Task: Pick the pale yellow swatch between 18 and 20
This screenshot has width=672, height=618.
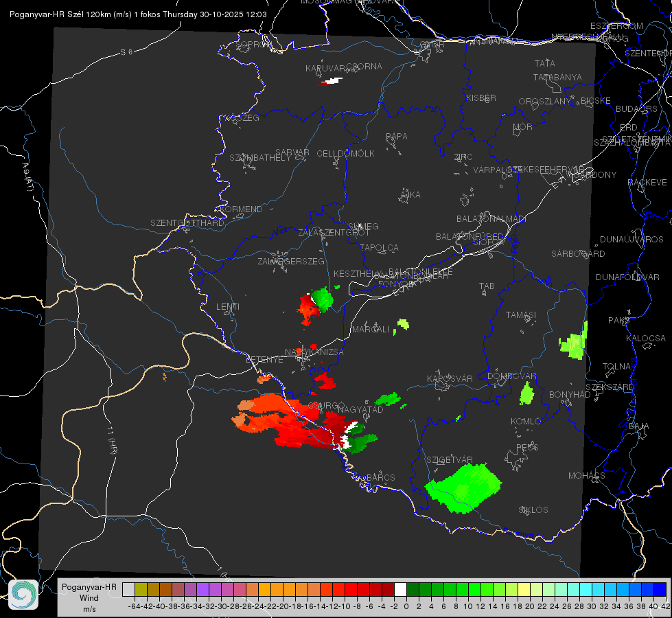Action: point(524,589)
